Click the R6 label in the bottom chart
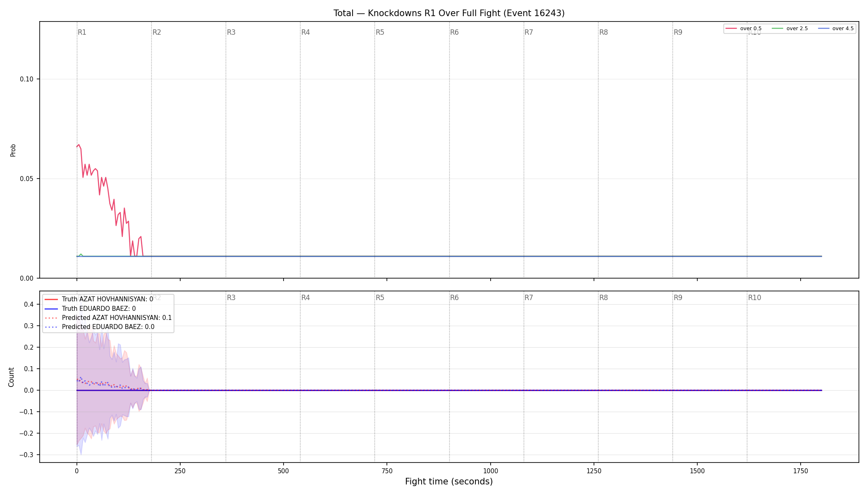868x496 pixels. tap(454, 298)
